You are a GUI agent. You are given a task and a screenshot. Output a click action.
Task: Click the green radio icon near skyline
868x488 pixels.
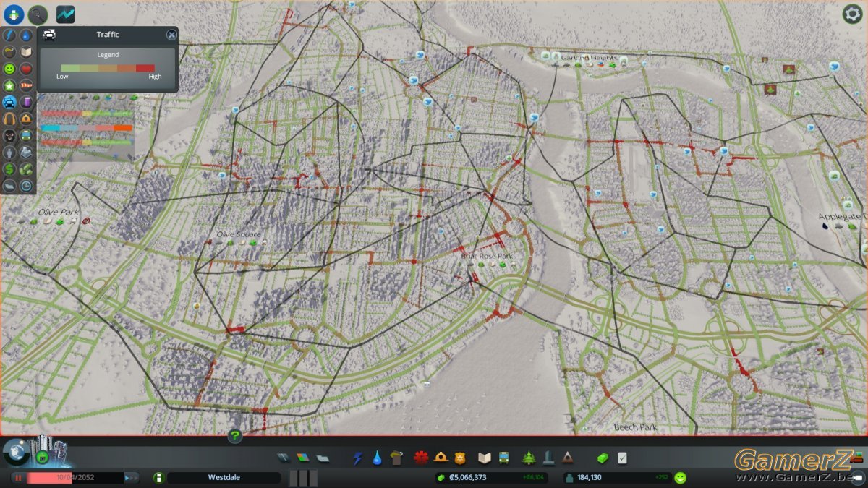click(x=41, y=457)
